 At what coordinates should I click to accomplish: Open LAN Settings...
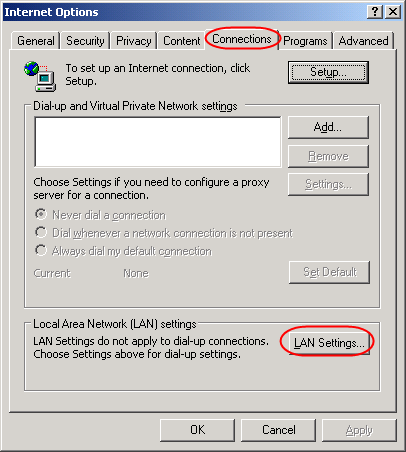click(329, 343)
